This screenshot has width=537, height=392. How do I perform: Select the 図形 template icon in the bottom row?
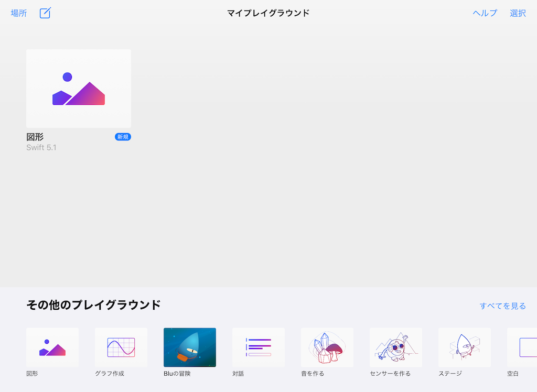[52, 347]
